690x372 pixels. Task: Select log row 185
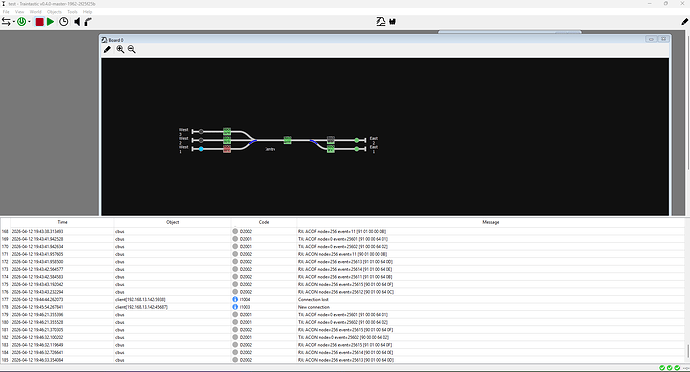click(342, 360)
